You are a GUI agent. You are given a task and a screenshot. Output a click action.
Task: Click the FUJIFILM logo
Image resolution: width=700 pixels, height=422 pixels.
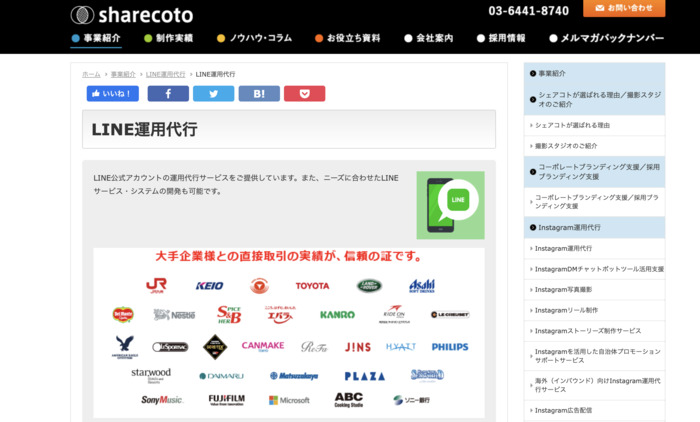coord(227,400)
